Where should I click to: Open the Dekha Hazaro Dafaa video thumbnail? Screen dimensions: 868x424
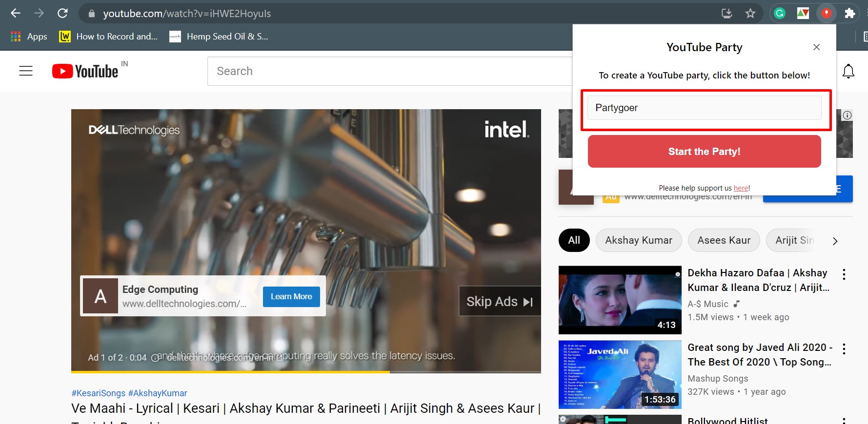[620, 300]
